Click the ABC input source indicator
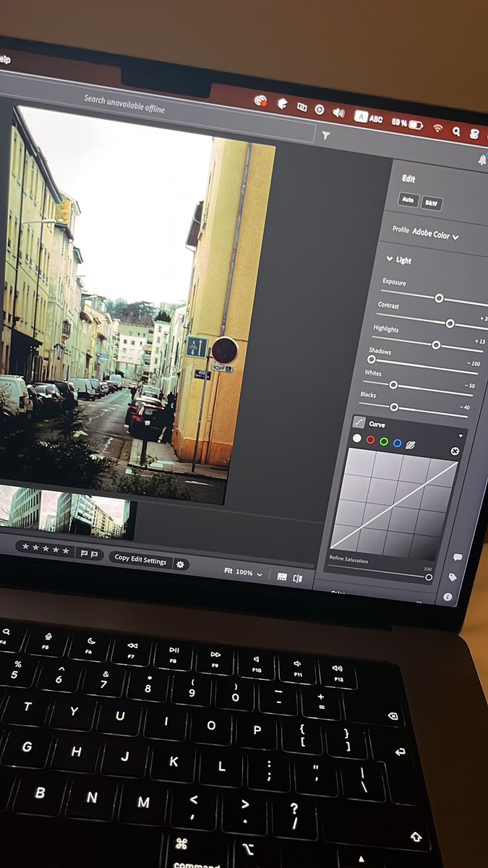Image resolution: width=488 pixels, height=868 pixels. click(369, 117)
